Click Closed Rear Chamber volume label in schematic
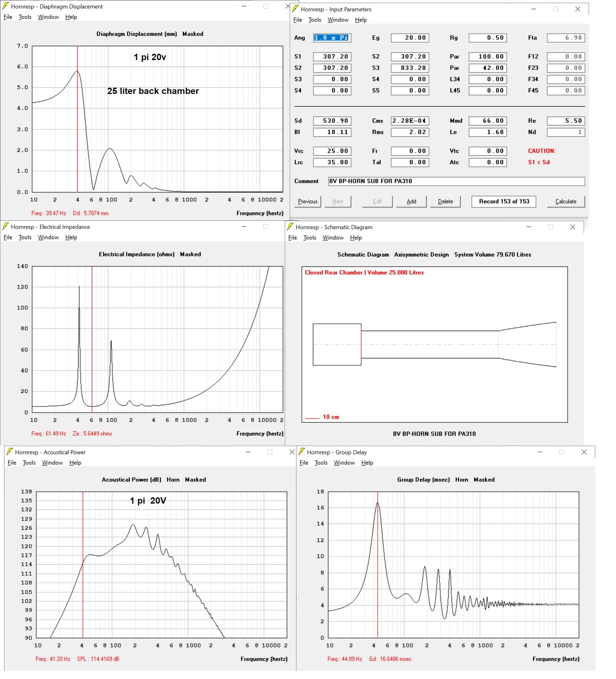The height and width of the screenshot is (679, 616). point(364,272)
